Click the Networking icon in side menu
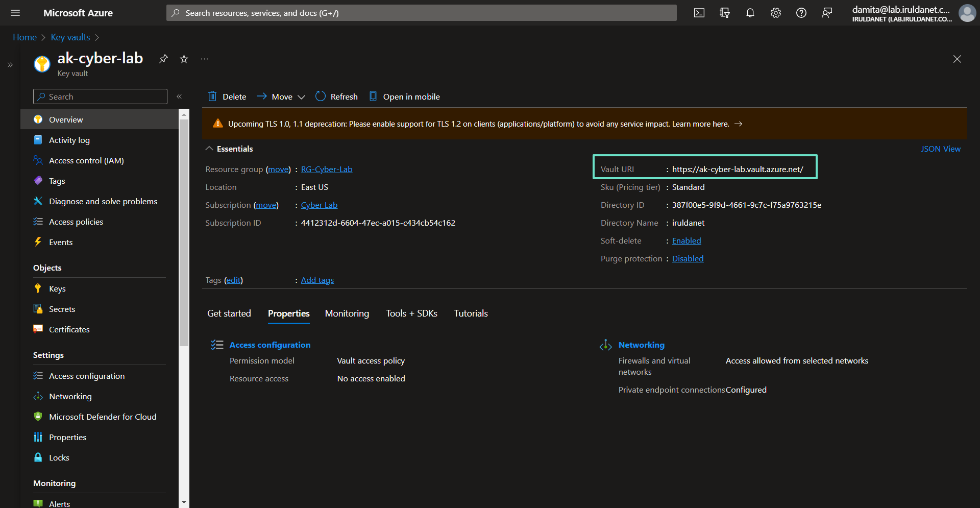Screen dimensions: 980x508 click(38, 396)
